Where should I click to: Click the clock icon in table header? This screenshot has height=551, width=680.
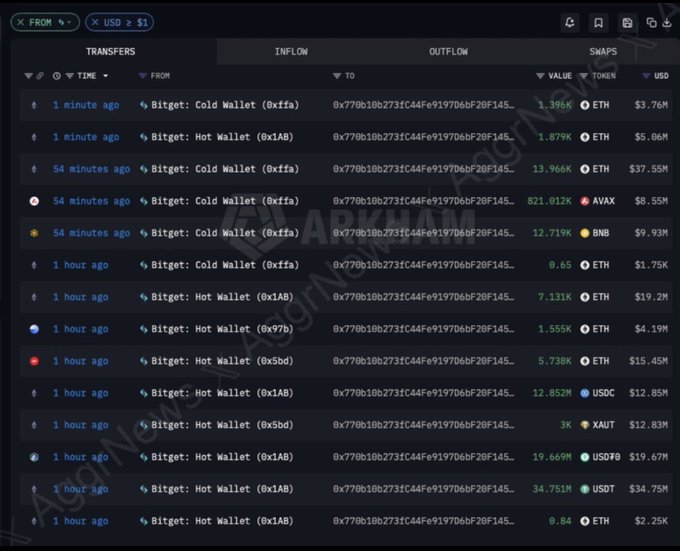tap(57, 76)
